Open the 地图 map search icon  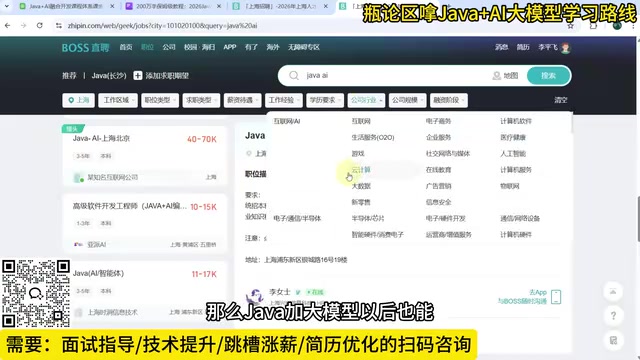click(x=505, y=76)
